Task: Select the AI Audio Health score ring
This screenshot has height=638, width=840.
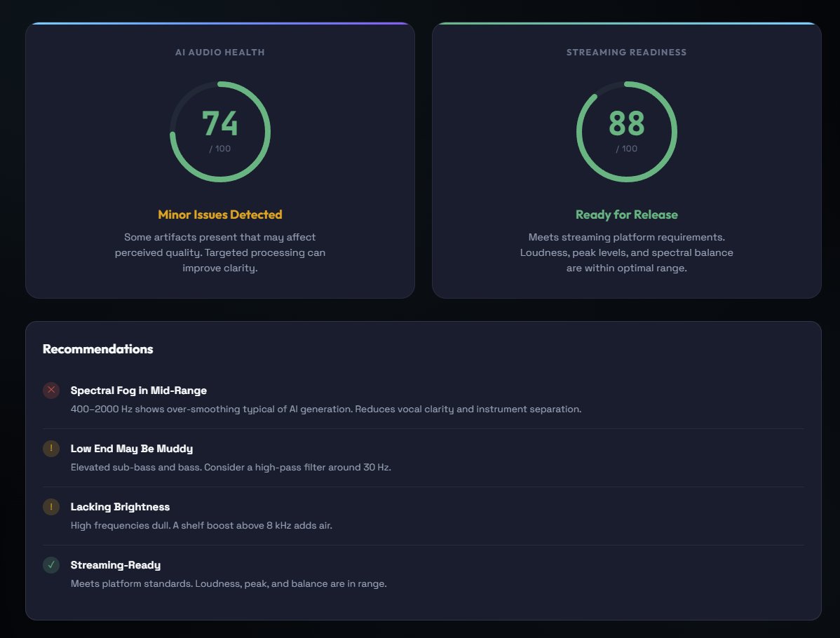Action: click(220, 132)
